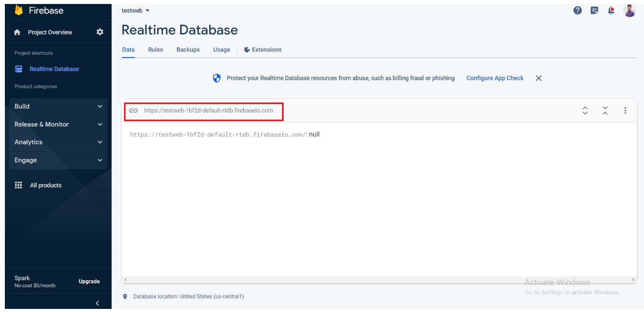Open the All products grid icon
Screen dimensions: 644x312
tap(19, 185)
